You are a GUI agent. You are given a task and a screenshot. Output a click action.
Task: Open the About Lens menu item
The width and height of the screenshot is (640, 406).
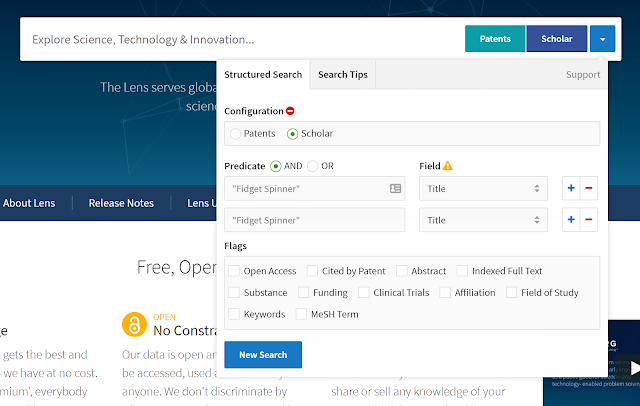(x=29, y=203)
